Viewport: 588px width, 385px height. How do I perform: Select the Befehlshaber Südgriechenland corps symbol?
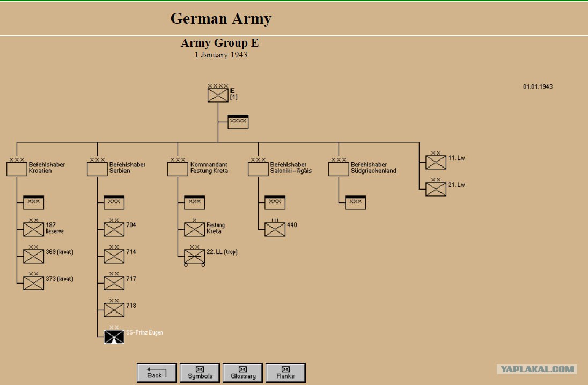(x=339, y=169)
